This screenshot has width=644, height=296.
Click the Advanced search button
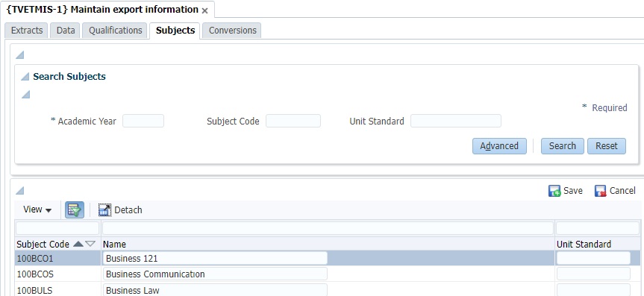pos(499,146)
